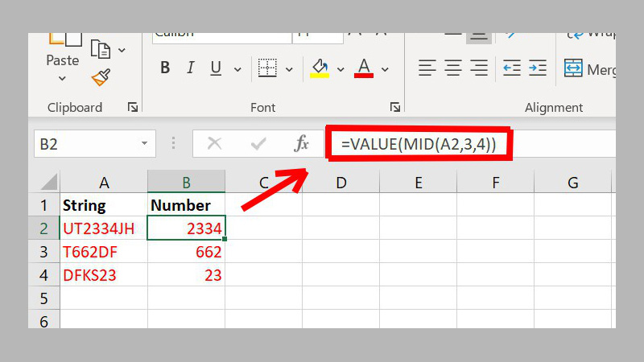Decrease indent
Screen dimensions: 644x362
point(512,68)
